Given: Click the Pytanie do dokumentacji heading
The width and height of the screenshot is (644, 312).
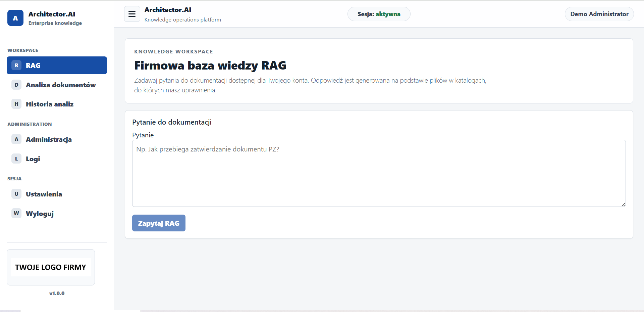Looking at the screenshot, I should (x=172, y=122).
